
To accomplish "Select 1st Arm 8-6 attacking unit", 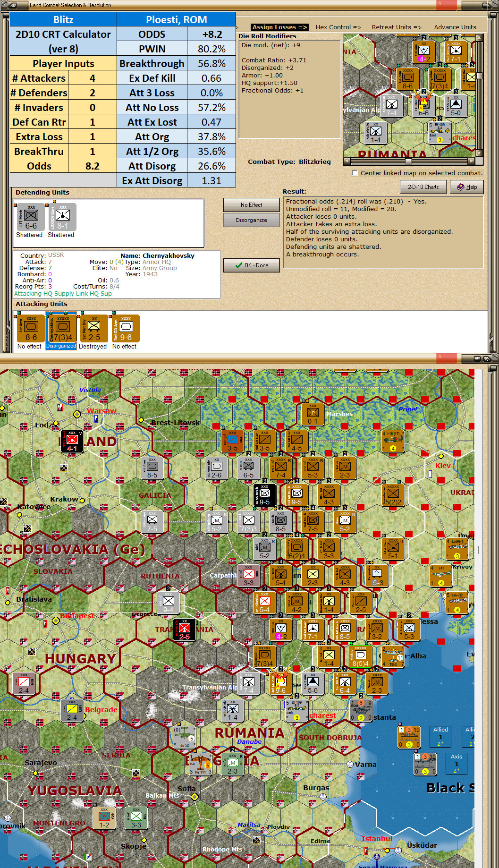I will [31, 328].
